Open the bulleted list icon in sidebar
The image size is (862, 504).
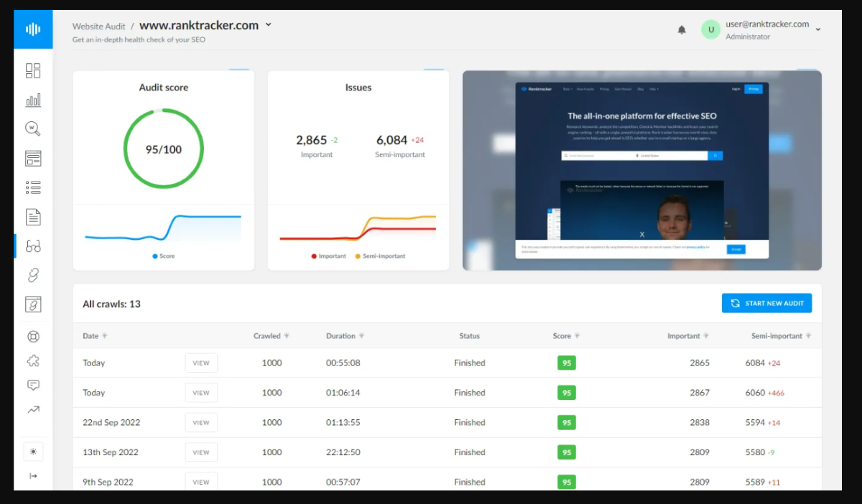pyautogui.click(x=33, y=187)
